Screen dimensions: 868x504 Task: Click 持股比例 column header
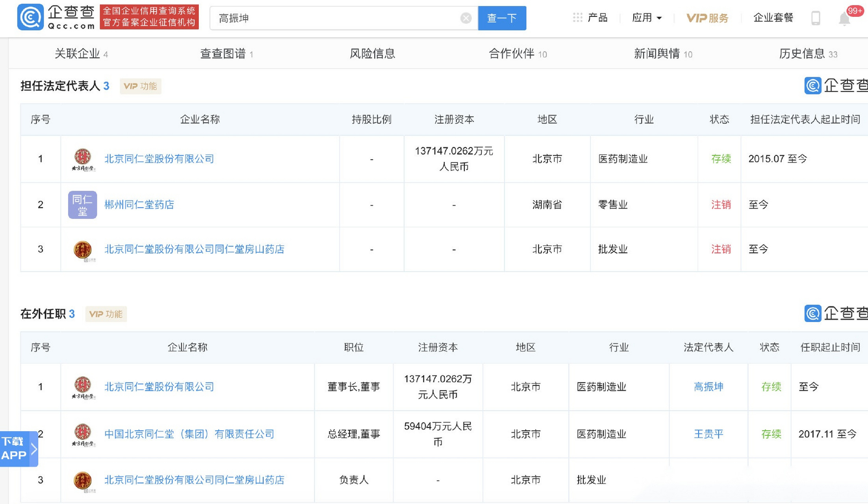click(x=371, y=119)
